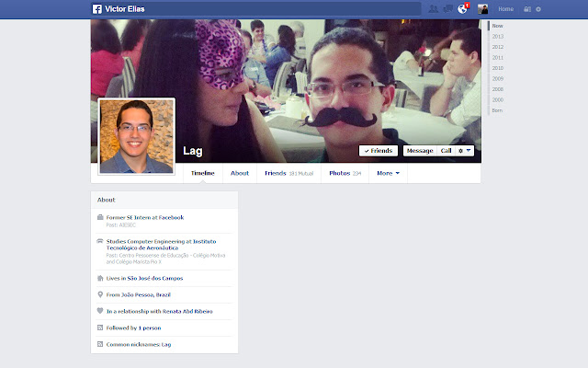Jump to 2008 on the timeline
The height and width of the screenshot is (368, 588).
point(498,89)
